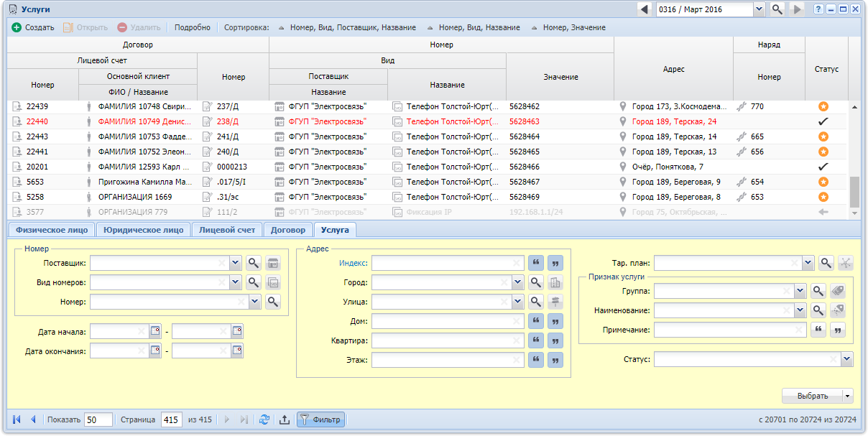
Task: Search Наименование with magnifier icon
Action: click(x=818, y=310)
